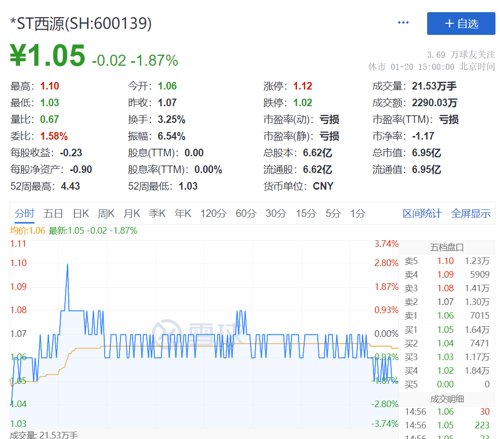Click the 3.69 万球友关注 follower count
The image size is (500, 439).
(461, 55)
